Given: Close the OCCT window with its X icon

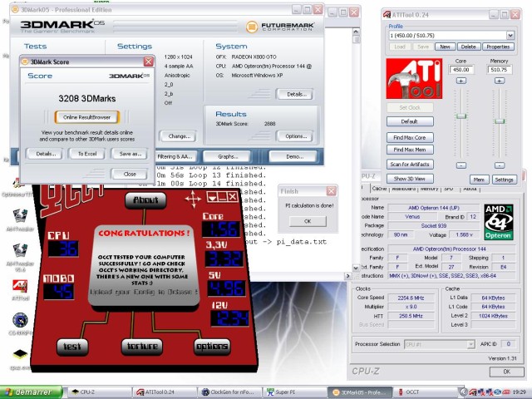Looking at the screenshot, I should (233, 197).
